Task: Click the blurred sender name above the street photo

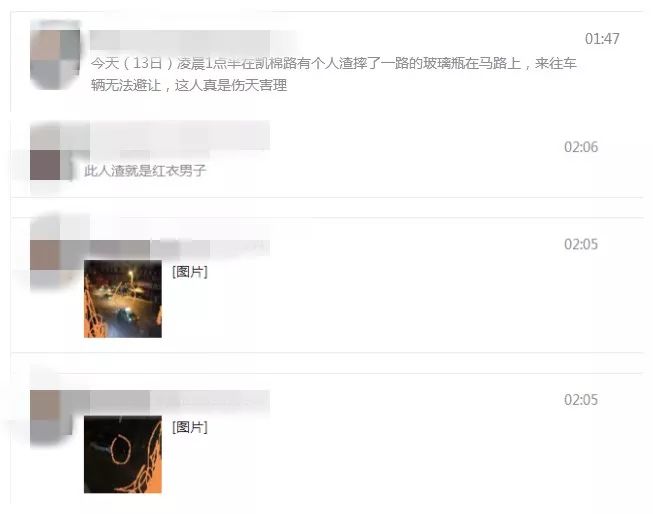Action: [x=180, y=248]
